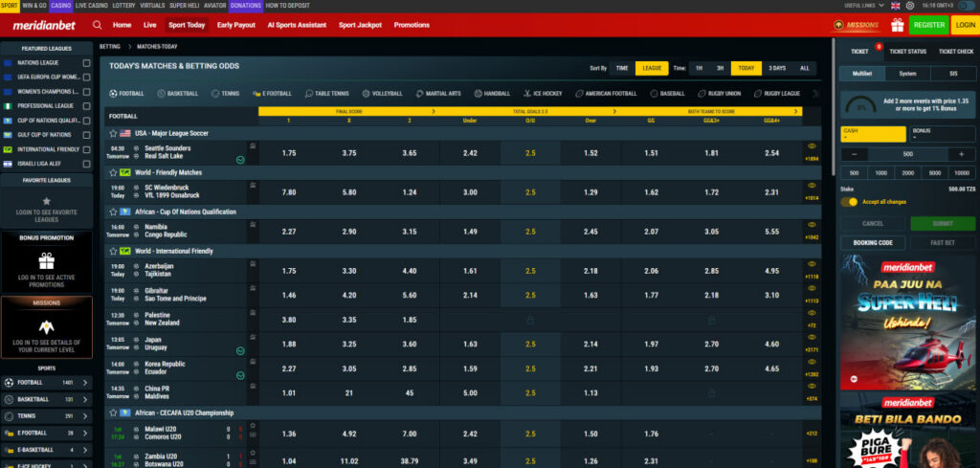980x468 pixels.
Task: Select the Martial Arts sport filter
Action: (438, 94)
